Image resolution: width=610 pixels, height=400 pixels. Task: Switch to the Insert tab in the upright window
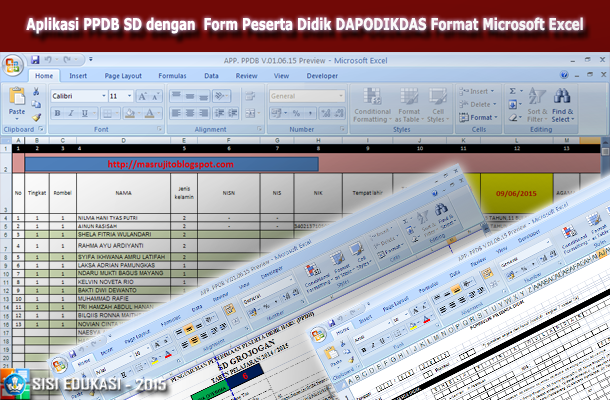[x=78, y=76]
